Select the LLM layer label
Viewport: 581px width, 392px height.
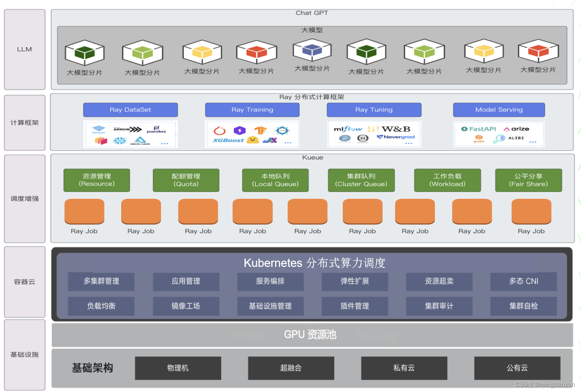(25, 49)
